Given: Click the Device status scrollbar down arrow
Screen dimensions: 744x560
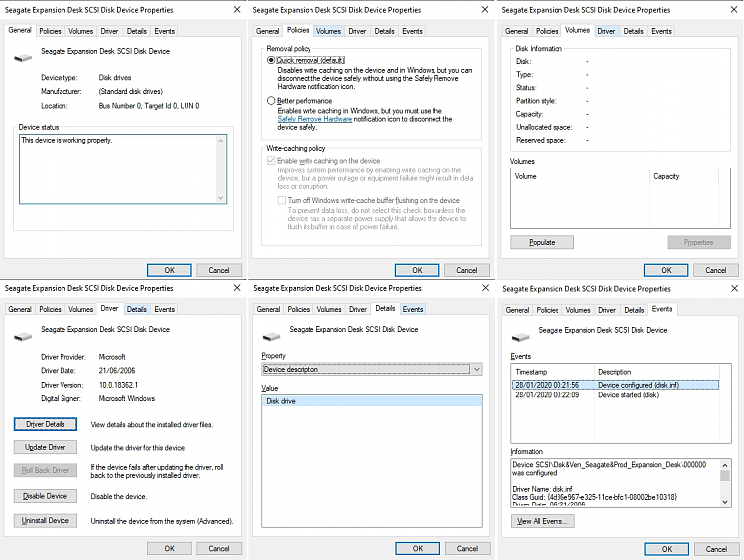Looking at the screenshot, I should pyautogui.click(x=220, y=197).
